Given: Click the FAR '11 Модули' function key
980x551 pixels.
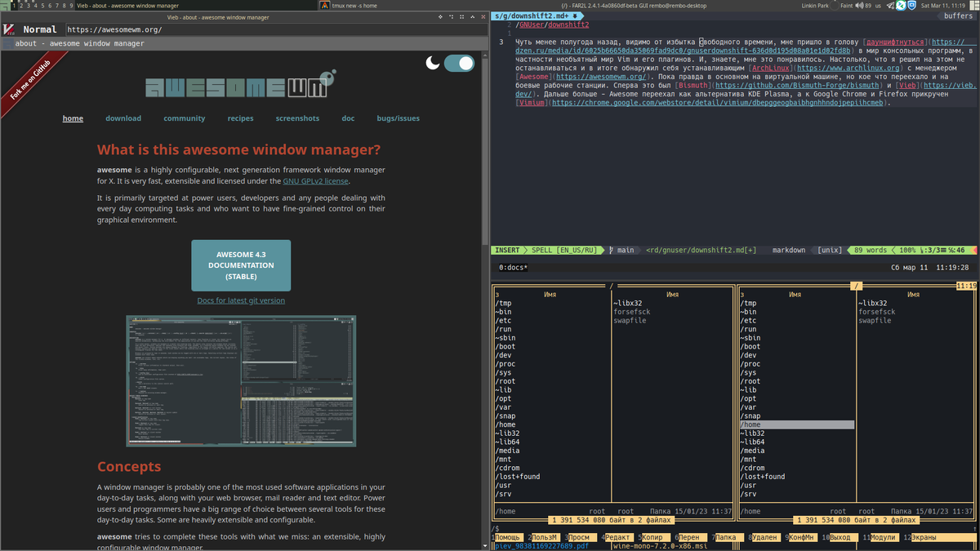Looking at the screenshot, I should pos(880,538).
